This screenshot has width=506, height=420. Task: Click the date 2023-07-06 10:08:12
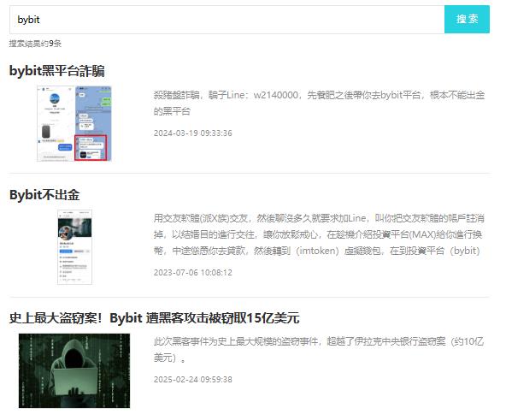point(192,272)
